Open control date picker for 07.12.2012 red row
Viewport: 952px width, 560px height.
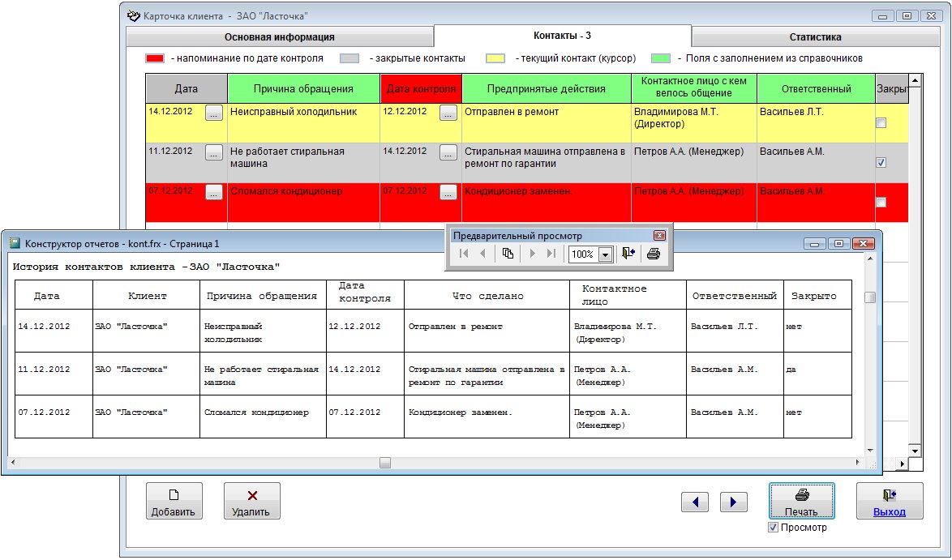click(448, 193)
